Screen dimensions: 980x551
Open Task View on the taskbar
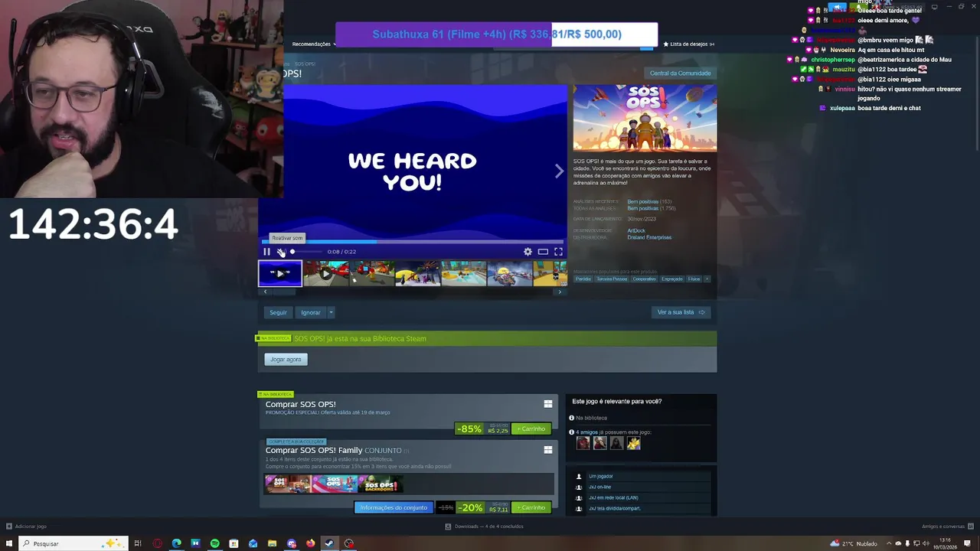pos(138,543)
